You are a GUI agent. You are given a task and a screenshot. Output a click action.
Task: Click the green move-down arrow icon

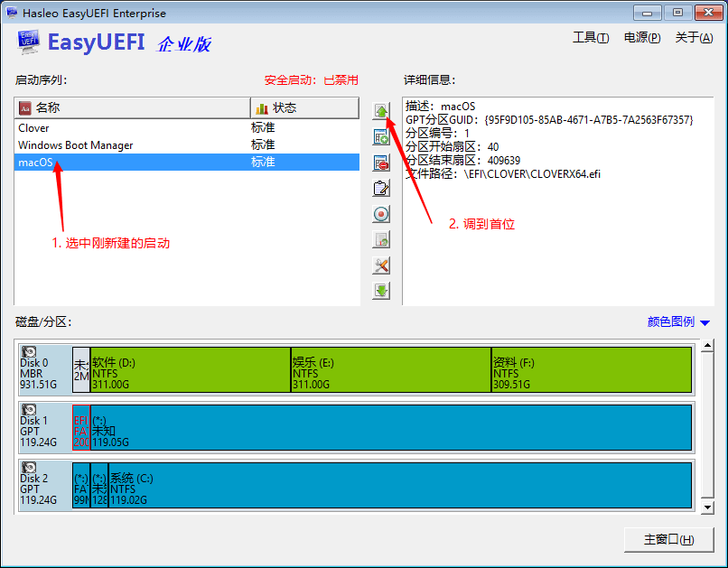[x=381, y=291]
